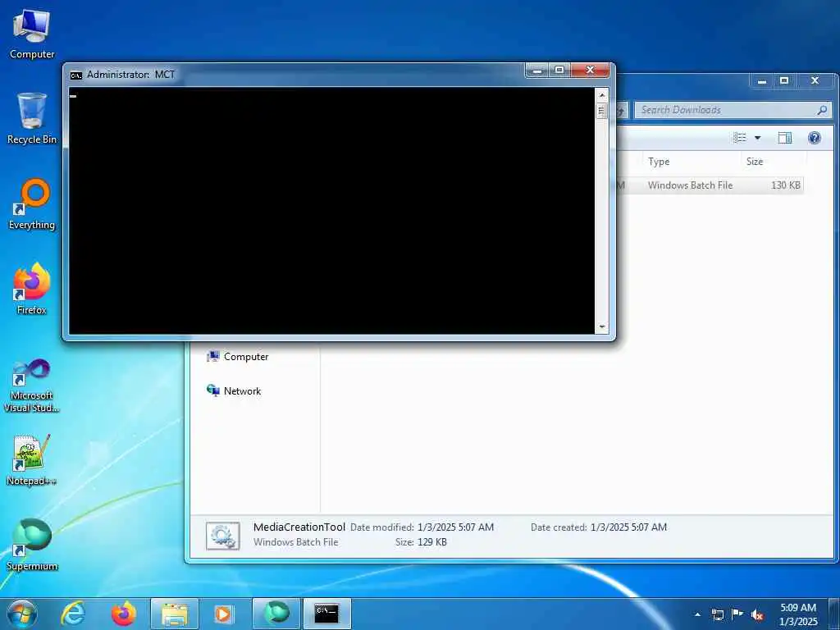Close the Explorer Downloads window

[x=815, y=81]
